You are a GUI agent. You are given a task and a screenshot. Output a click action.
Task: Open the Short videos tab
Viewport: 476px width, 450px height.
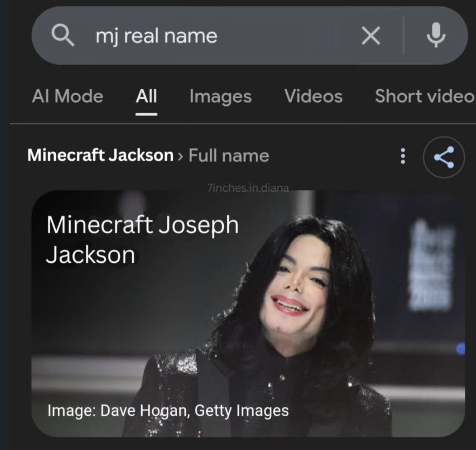click(425, 96)
